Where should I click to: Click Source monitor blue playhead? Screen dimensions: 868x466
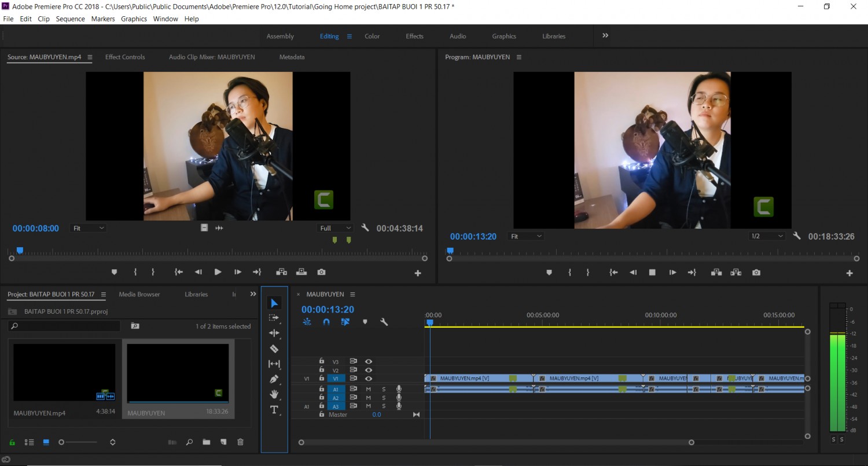click(x=20, y=251)
